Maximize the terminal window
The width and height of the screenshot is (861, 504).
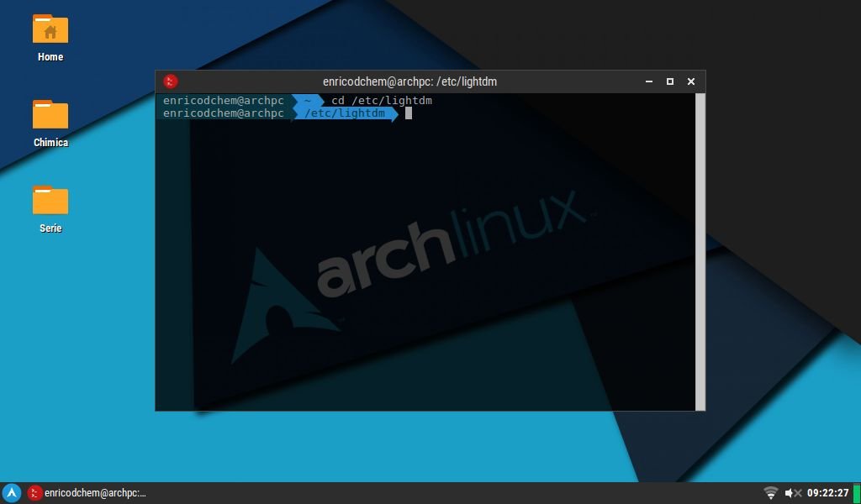click(x=670, y=81)
